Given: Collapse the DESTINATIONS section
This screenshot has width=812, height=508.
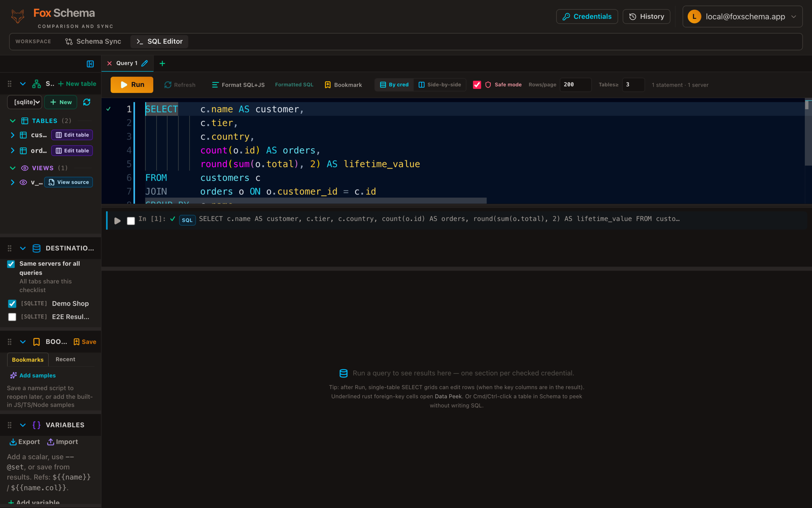Looking at the screenshot, I should [x=23, y=248].
